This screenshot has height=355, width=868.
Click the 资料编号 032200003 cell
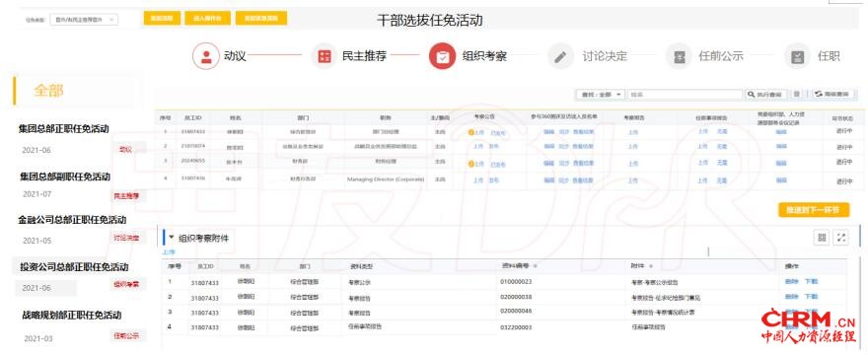[516, 327]
